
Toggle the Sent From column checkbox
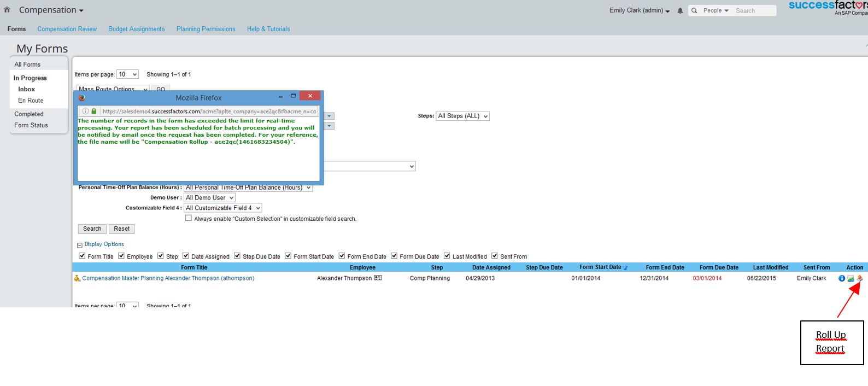[495, 256]
